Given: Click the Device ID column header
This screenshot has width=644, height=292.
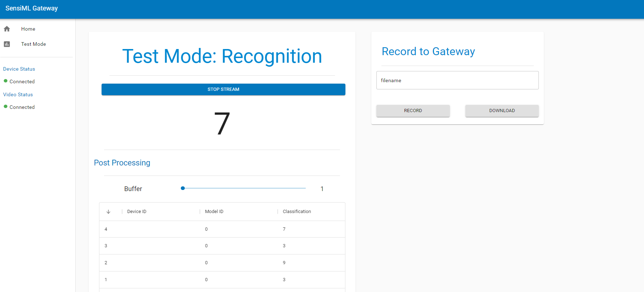Looking at the screenshot, I should point(137,212).
